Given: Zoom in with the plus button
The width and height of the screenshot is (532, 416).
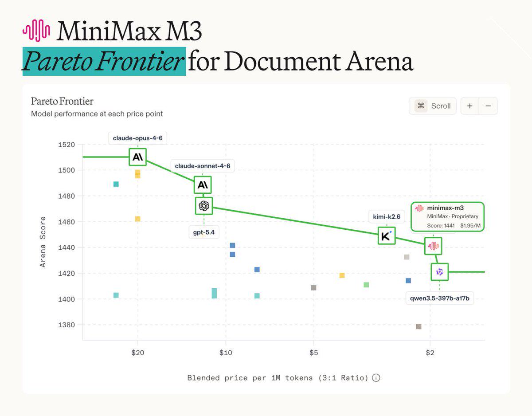Looking at the screenshot, I should (x=470, y=106).
